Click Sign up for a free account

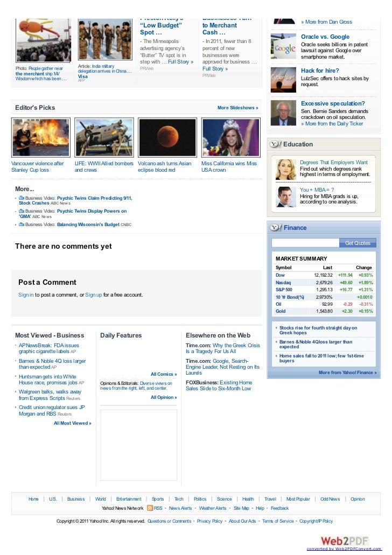[94, 295]
